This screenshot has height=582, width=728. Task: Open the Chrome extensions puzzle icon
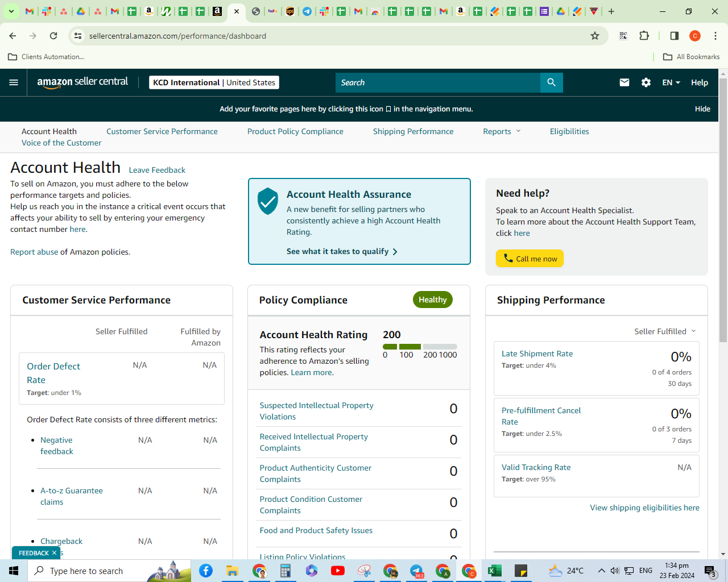click(x=644, y=36)
